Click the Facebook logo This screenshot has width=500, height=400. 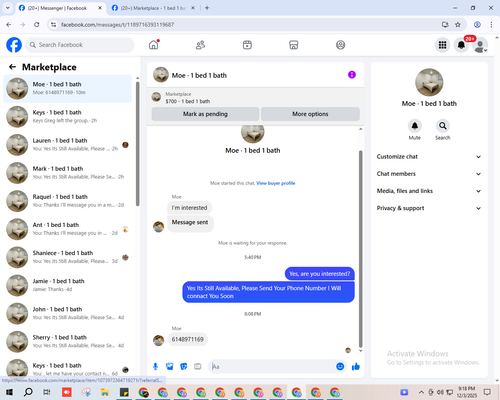pyautogui.click(x=14, y=45)
